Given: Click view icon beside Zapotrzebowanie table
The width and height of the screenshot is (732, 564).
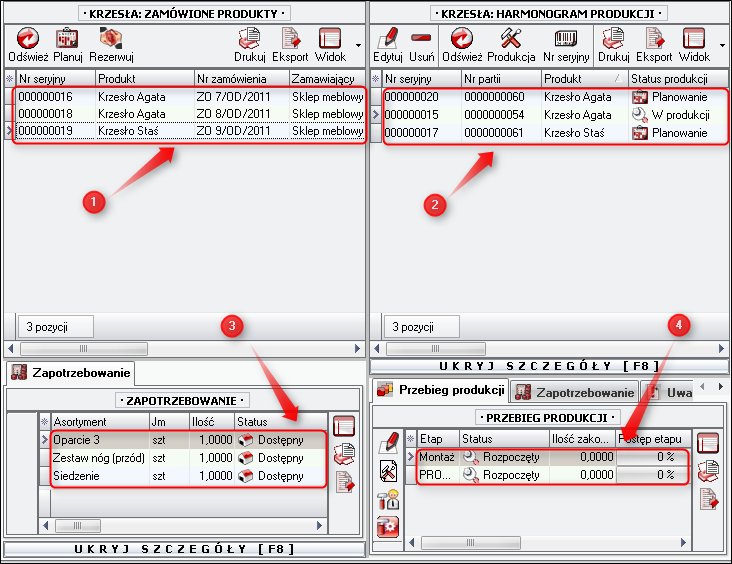Looking at the screenshot, I should pos(344,427).
